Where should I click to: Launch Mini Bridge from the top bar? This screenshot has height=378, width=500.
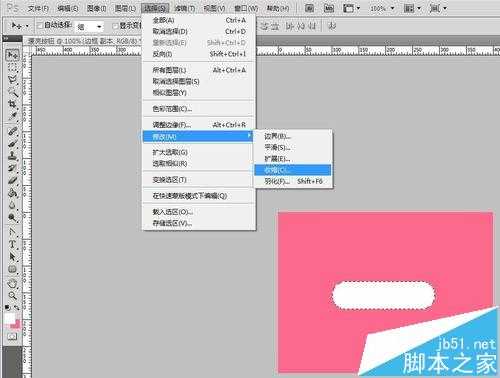pos(329,8)
